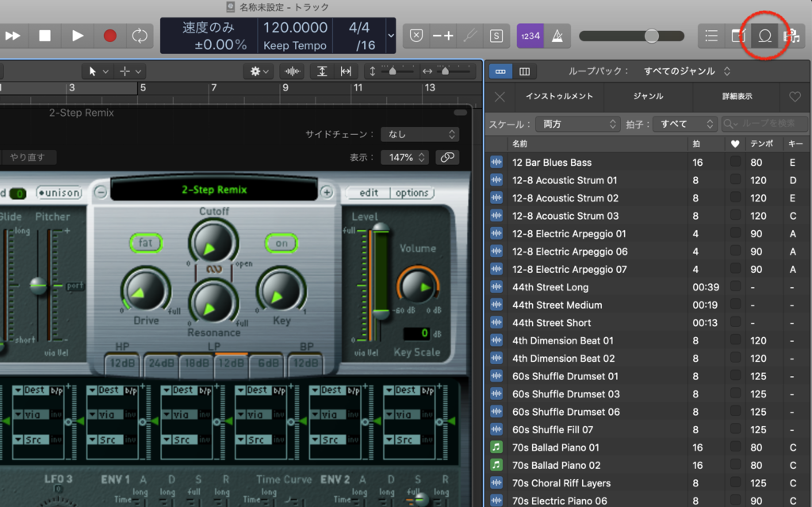Switch loop browser to button view
The height and width of the screenshot is (507, 812).
click(500, 71)
